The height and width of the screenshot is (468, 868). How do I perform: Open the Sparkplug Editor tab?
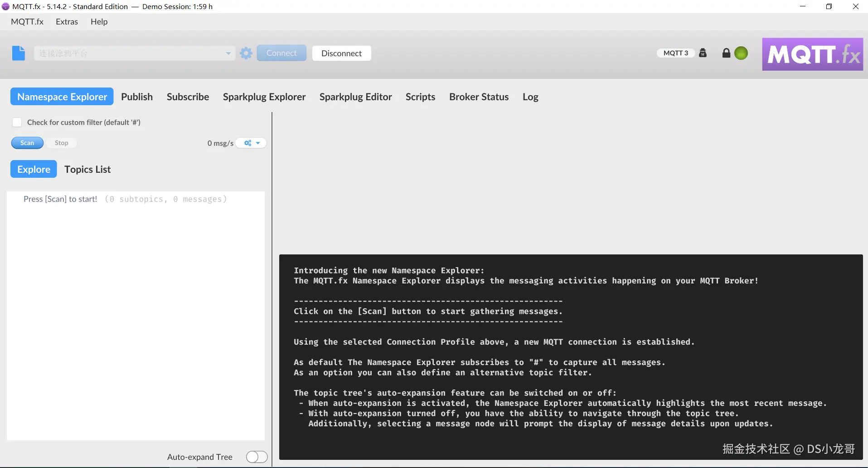point(356,97)
